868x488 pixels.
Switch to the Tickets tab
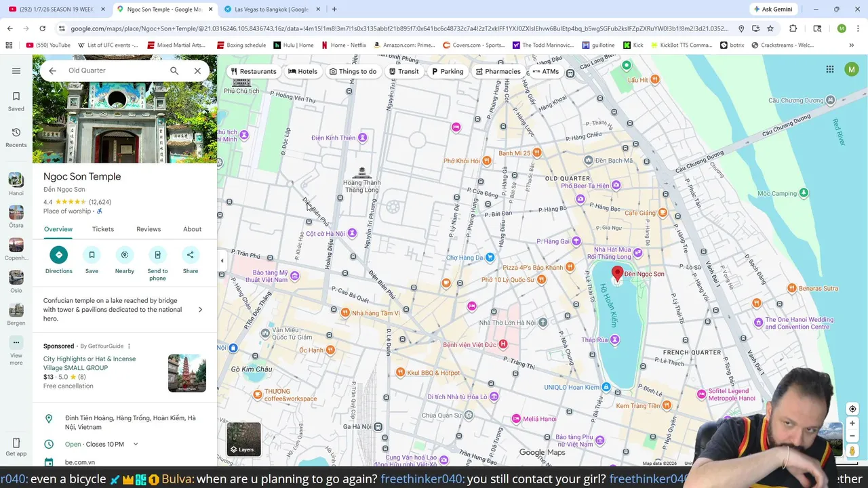point(103,229)
